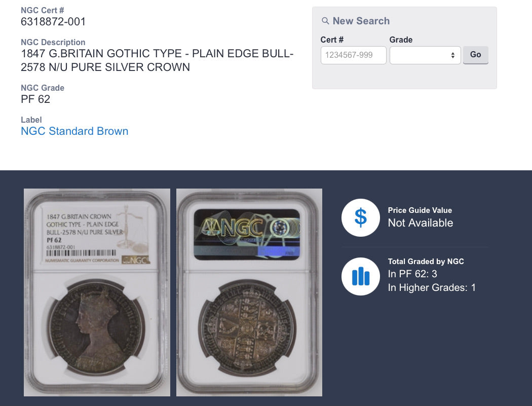
Task: Focus the Cert # input field
Action: pyautogui.click(x=353, y=55)
